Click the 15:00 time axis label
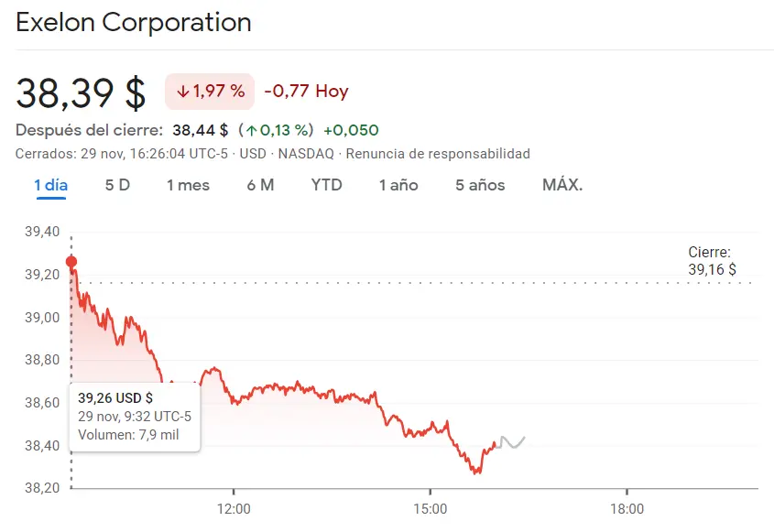This screenshot has width=774, height=532. click(x=431, y=508)
